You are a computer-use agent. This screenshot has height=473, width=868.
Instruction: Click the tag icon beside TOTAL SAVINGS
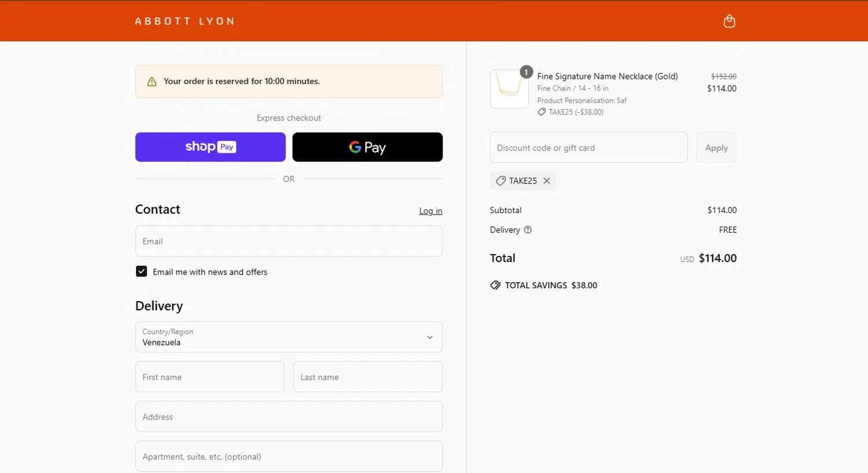click(495, 285)
